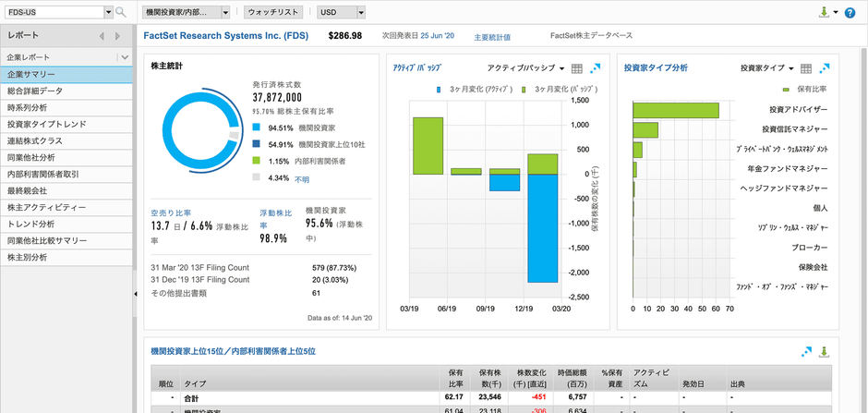Show table view for 投資家タイプ分析 chart

(x=806, y=69)
